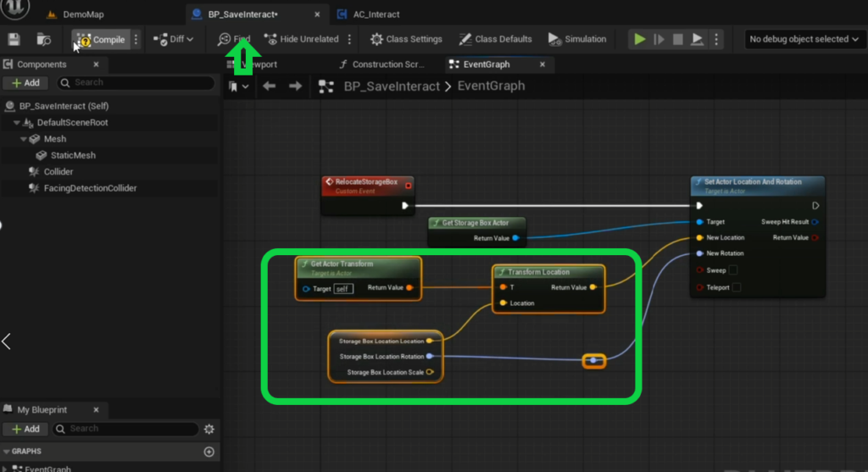
Task: Collapse the GRAPHS section
Action: point(6,452)
